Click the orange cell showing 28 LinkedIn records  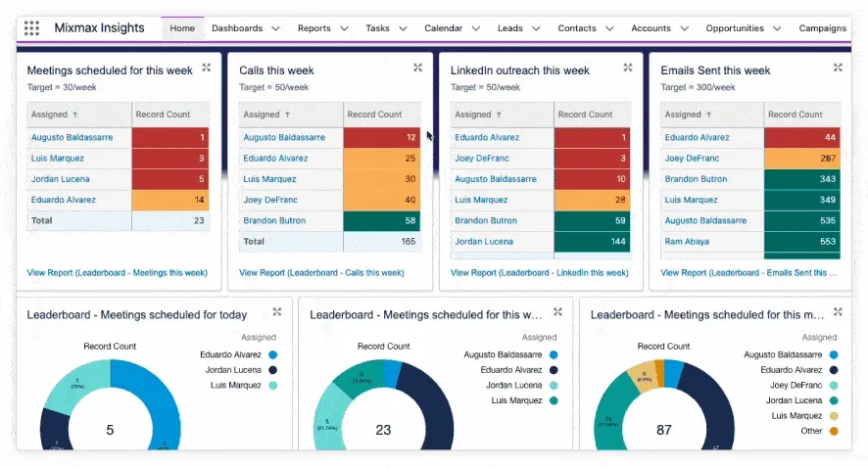click(x=593, y=200)
